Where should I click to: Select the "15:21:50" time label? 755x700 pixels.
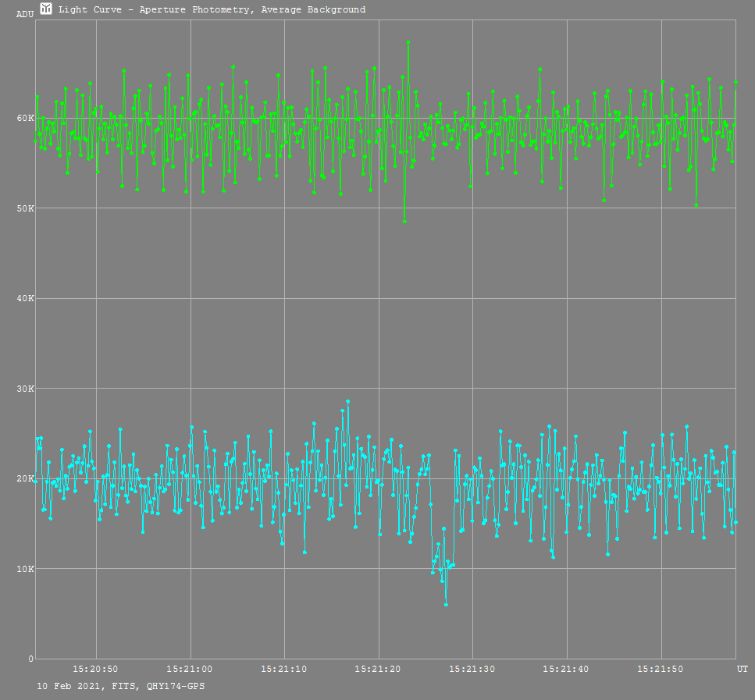(x=661, y=669)
